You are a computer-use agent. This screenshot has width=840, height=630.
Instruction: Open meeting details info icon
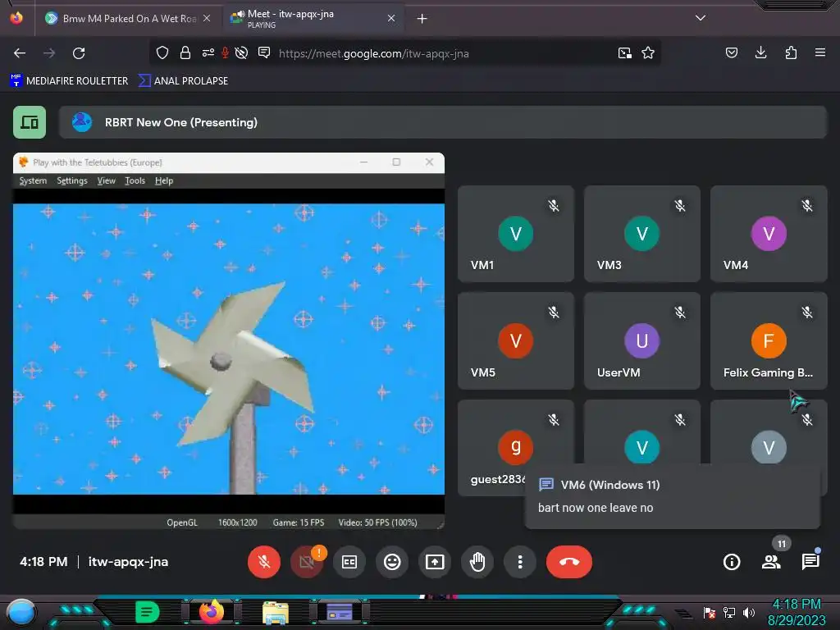(x=732, y=562)
